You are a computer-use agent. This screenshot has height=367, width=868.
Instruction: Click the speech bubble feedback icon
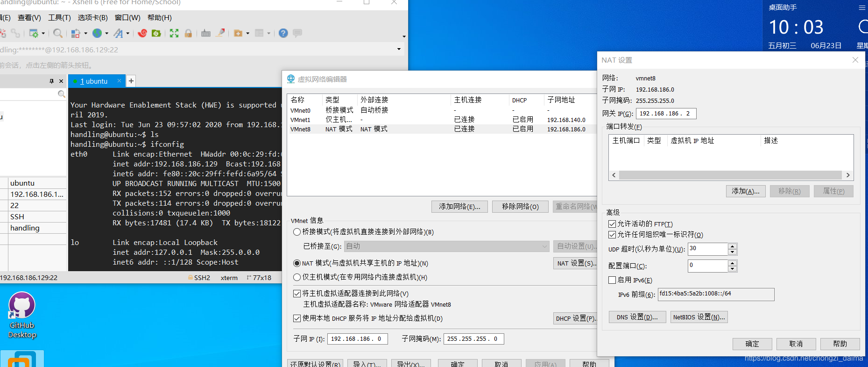[297, 33]
